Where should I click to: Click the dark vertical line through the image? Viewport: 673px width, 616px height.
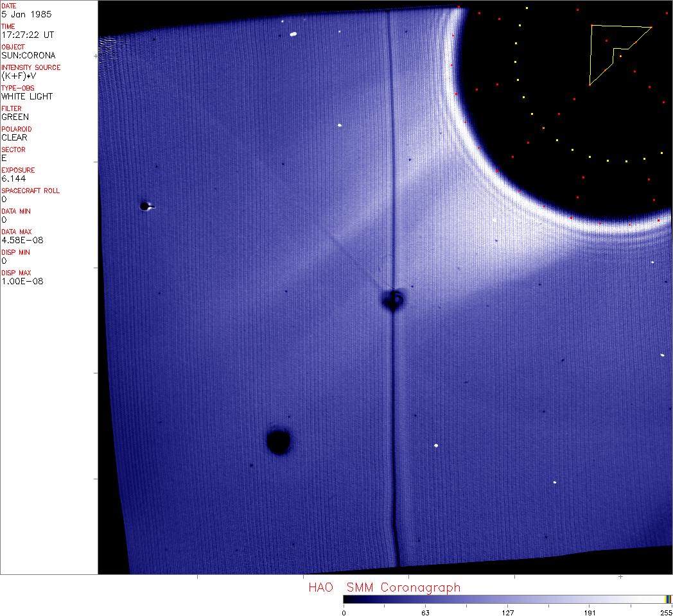point(392,417)
